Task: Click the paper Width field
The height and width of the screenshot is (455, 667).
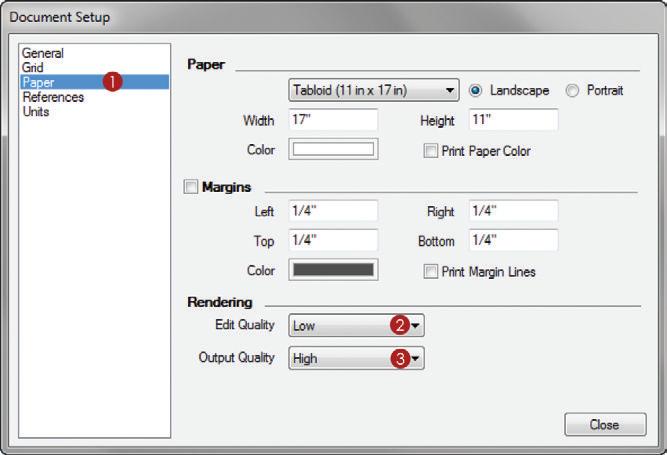Action: 333,119
